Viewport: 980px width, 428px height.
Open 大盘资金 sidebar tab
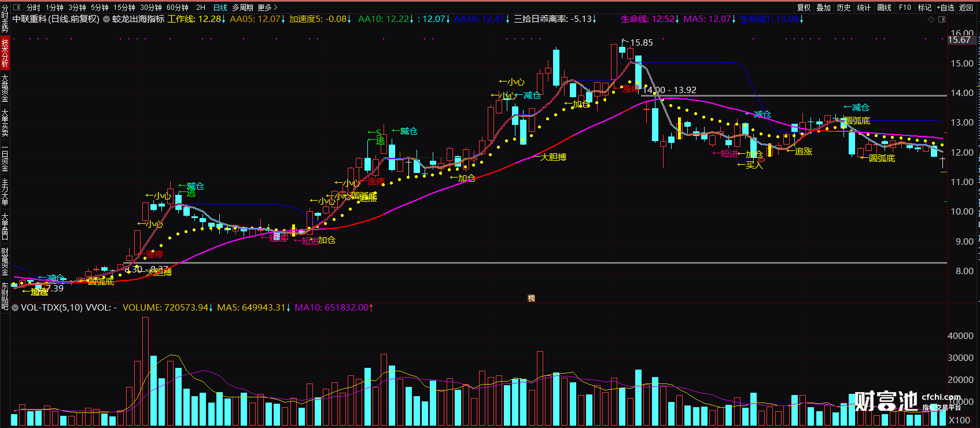tap(5, 87)
